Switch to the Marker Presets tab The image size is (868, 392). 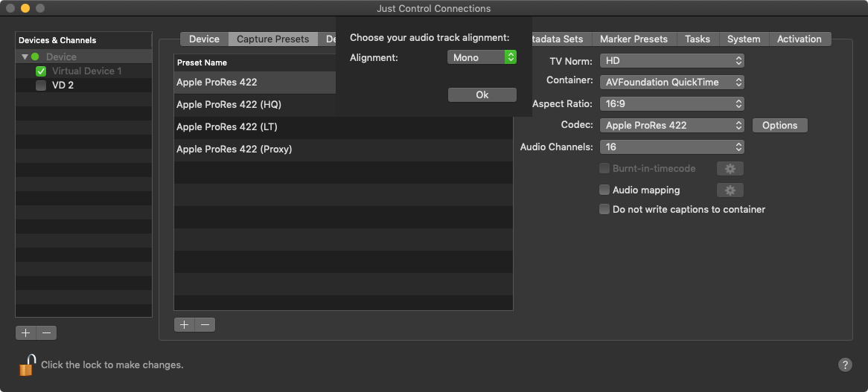pyautogui.click(x=634, y=39)
